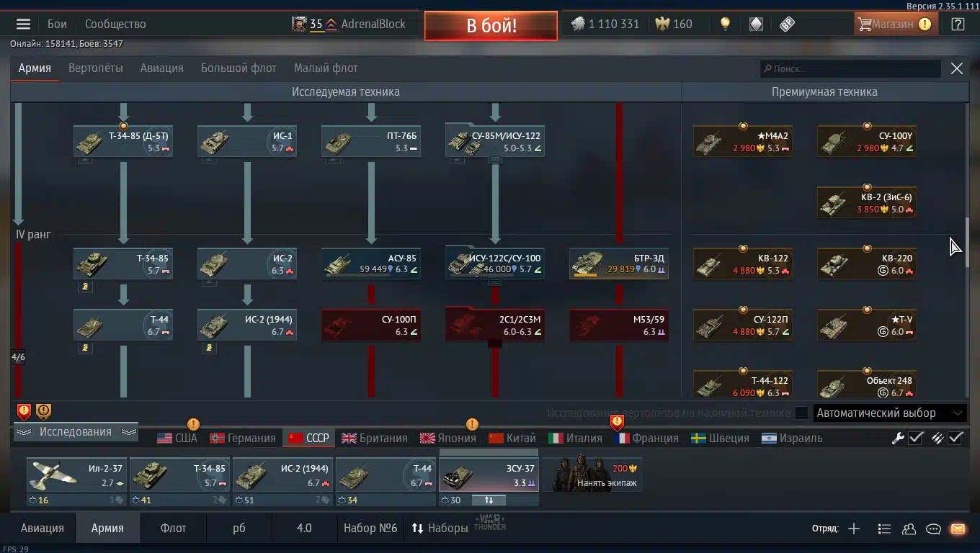Select the ПТ-76Б vehicle card
Viewport: 980px width, 553px height.
pos(371,141)
